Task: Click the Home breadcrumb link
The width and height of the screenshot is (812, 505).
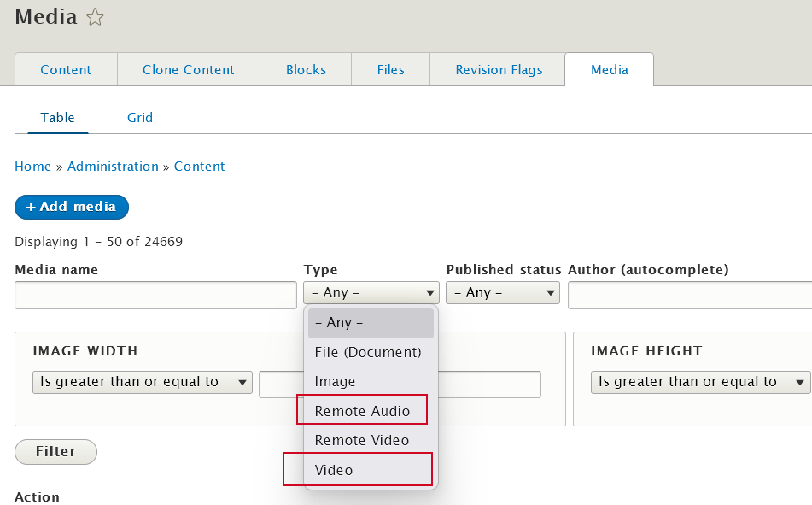Action: point(32,166)
